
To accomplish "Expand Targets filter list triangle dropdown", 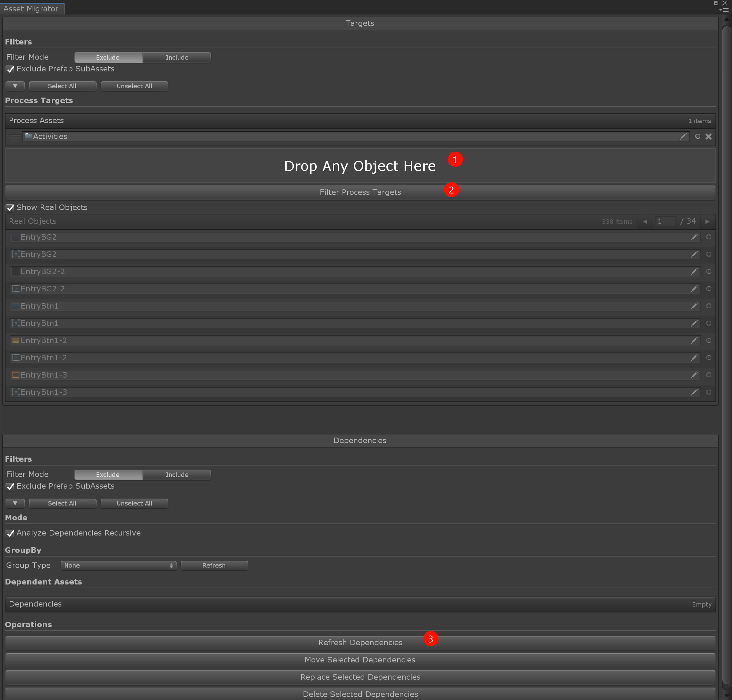I will click(15, 86).
